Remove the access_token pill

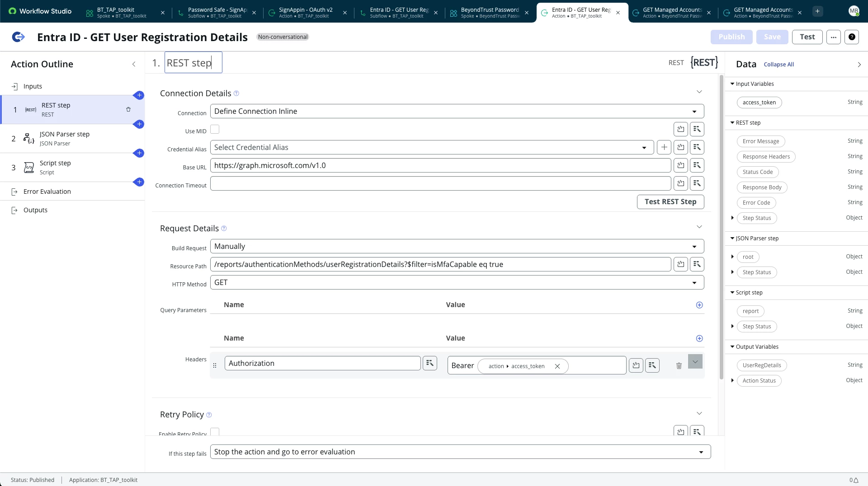pos(557,366)
